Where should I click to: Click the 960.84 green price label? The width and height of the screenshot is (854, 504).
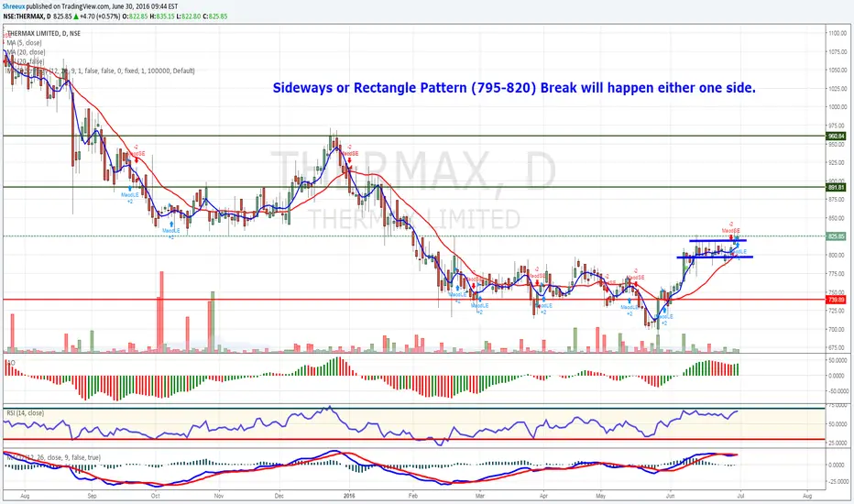[x=836, y=137]
